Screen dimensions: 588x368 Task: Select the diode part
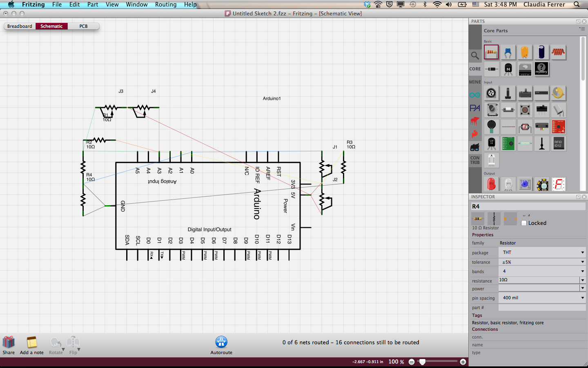(491, 69)
